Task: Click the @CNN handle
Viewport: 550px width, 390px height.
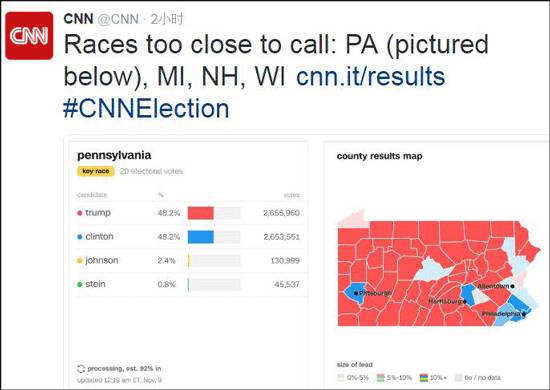Action: click(118, 19)
